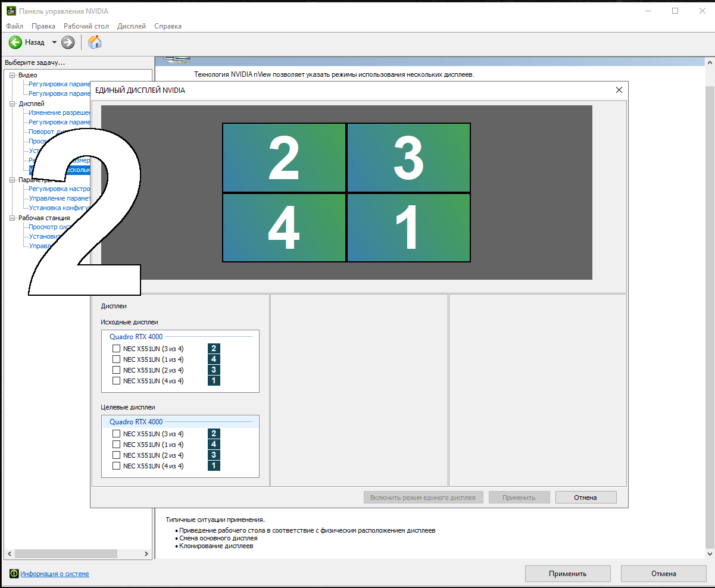Screen dimensions: 715x588
Task: Click Применить at the bottom of main window
Action: (568, 574)
